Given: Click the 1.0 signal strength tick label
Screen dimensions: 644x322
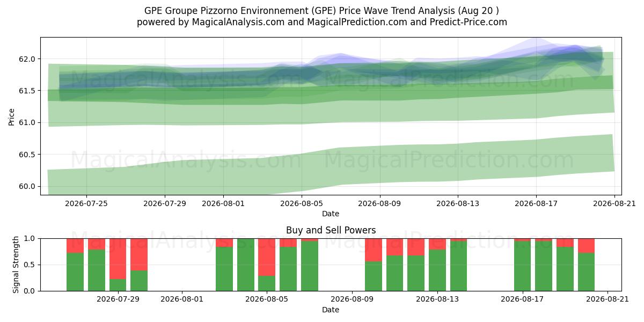Looking at the screenshot, I should pyautogui.click(x=30, y=238).
